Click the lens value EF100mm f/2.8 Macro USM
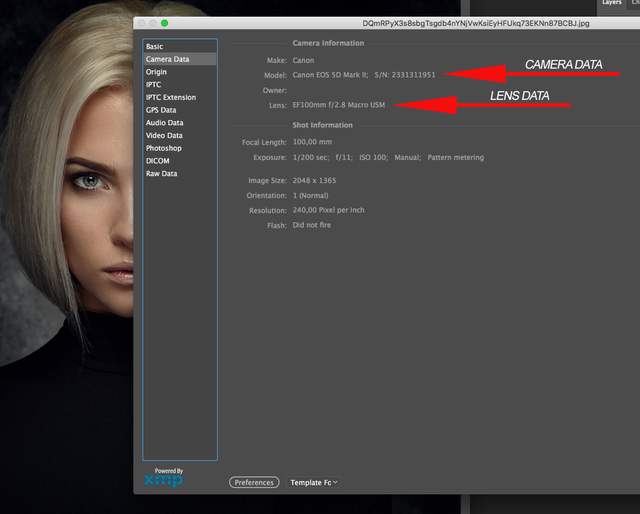Viewport: 640px width, 514px height. click(339, 105)
